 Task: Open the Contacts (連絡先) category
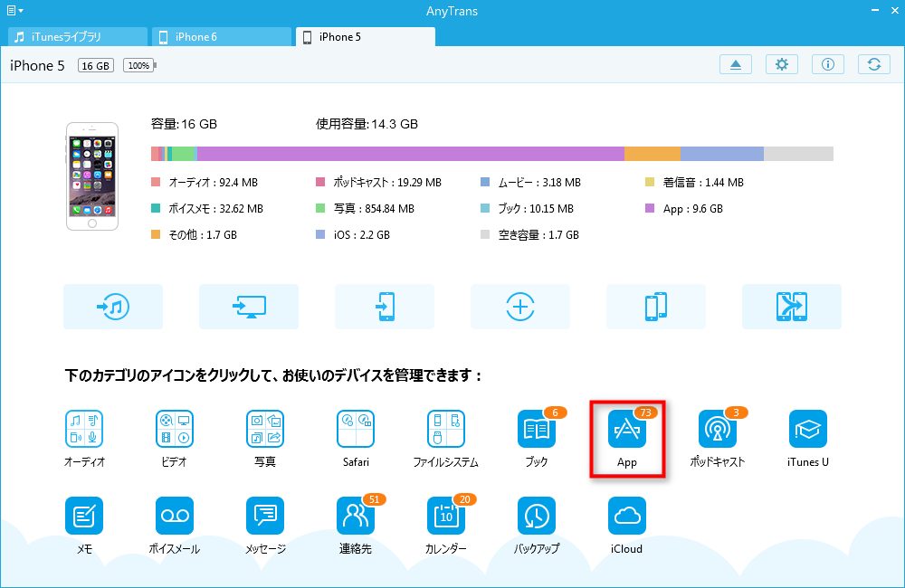(x=356, y=516)
